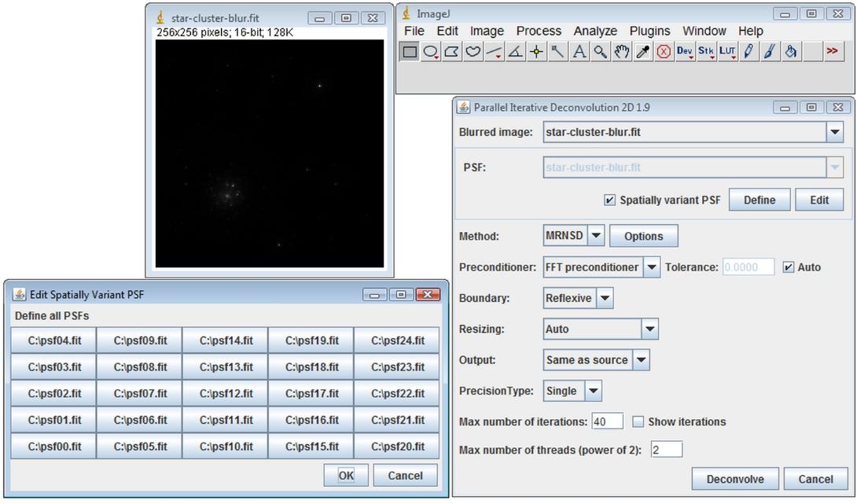Open the LUT menu tool

727,51
